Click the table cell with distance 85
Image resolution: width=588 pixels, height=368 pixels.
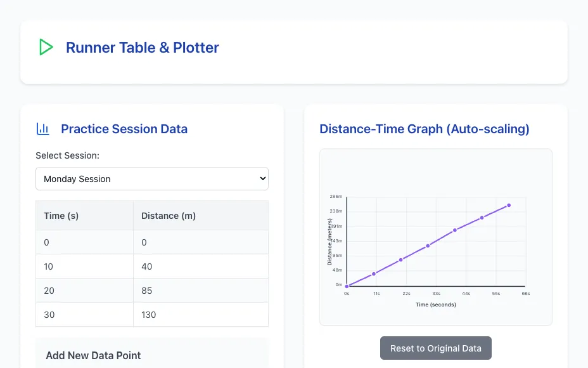click(201, 291)
